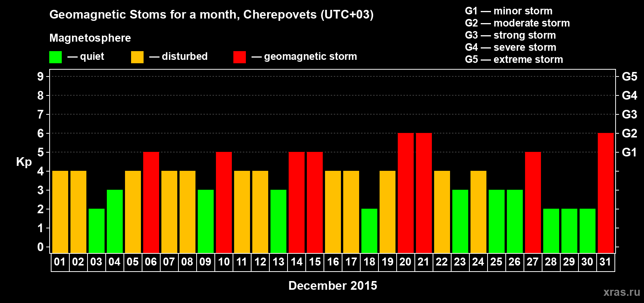Click the 'G1 — minor storm' legend line
The image size is (644, 303).
click(x=509, y=11)
